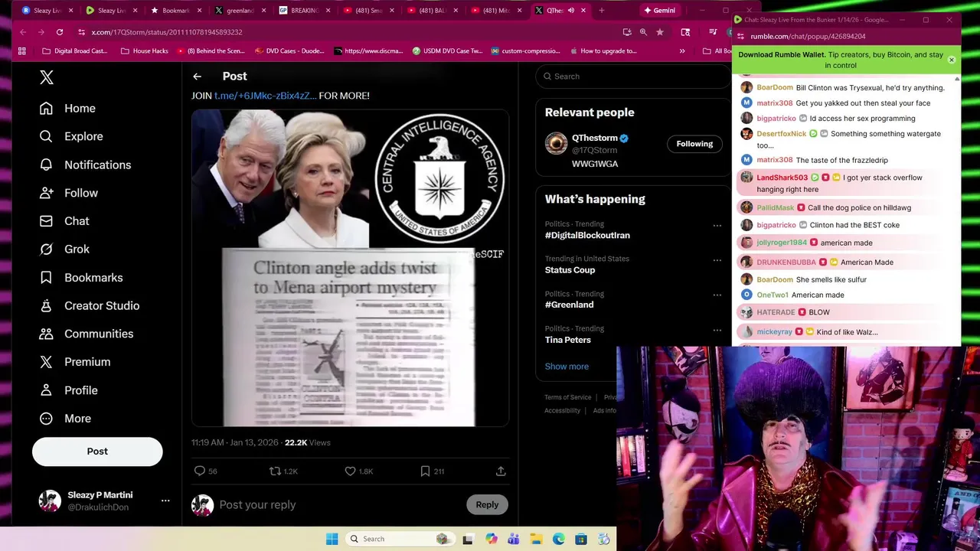The height and width of the screenshot is (551, 980).
Task: Open the House Hacks bookmark folder
Action: [144, 51]
